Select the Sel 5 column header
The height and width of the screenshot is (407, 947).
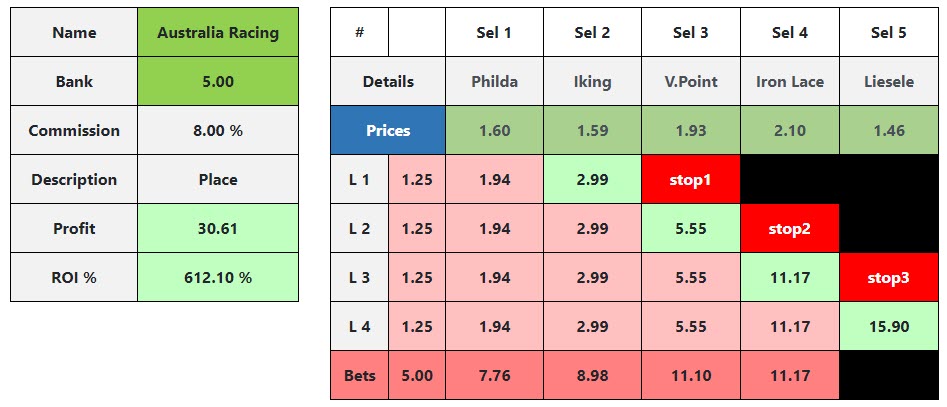[x=888, y=33]
